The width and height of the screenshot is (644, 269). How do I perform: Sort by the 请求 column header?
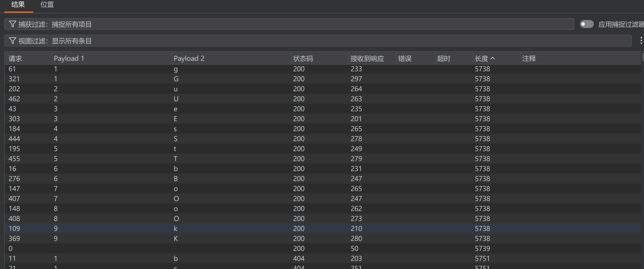[28, 58]
